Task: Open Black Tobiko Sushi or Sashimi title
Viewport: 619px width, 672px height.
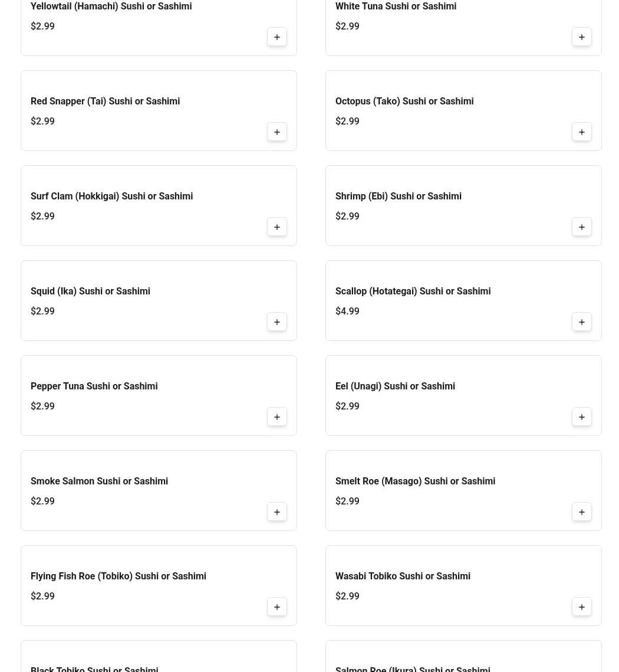Action: coord(94,669)
